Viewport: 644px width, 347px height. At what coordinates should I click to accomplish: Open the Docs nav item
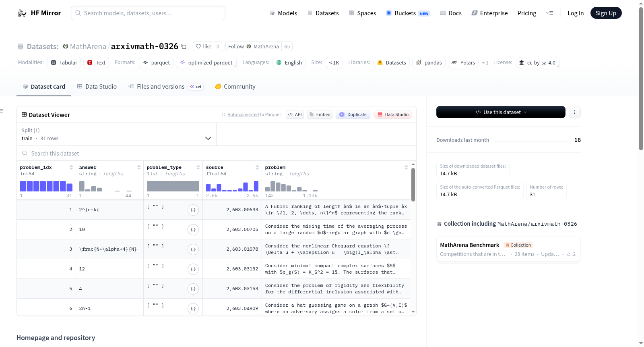(x=451, y=13)
